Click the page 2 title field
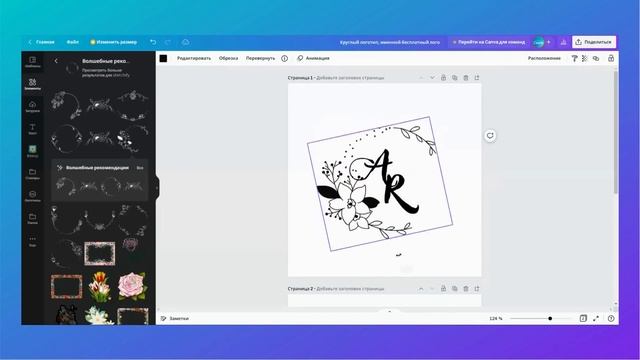Screen dimensions: 640x360 350,289
